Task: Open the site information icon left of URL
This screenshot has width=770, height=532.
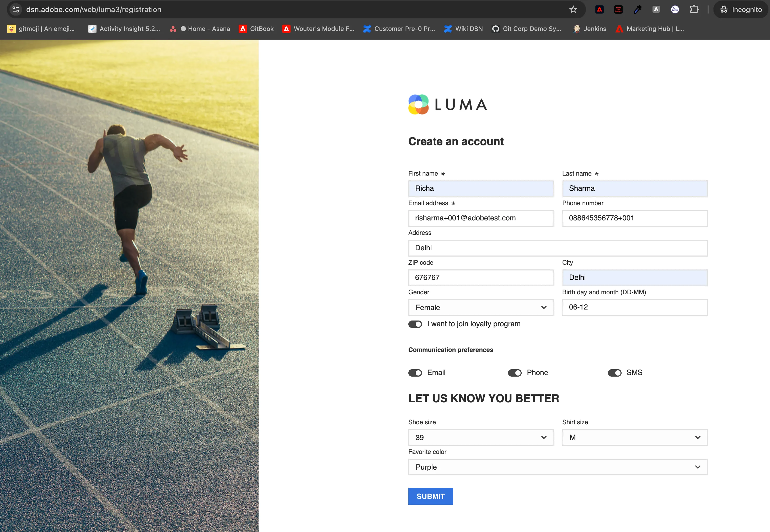Action: (x=16, y=9)
